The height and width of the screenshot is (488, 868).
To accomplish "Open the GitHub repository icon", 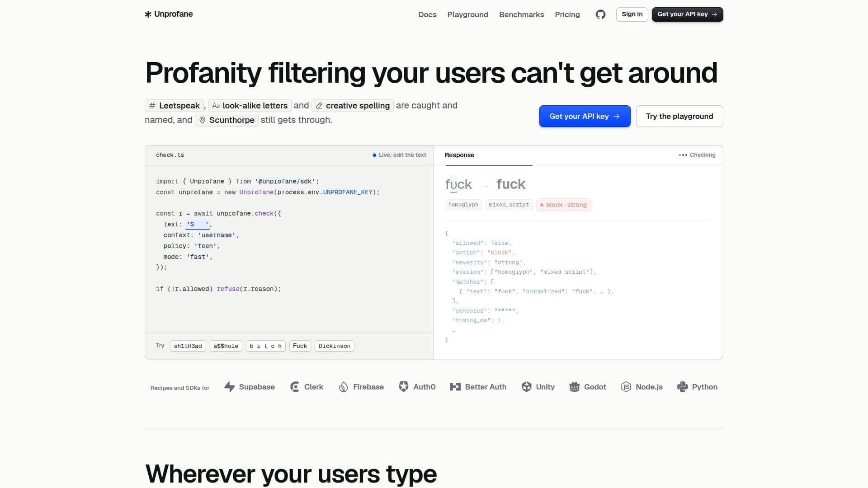I will pyautogui.click(x=600, y=14).
